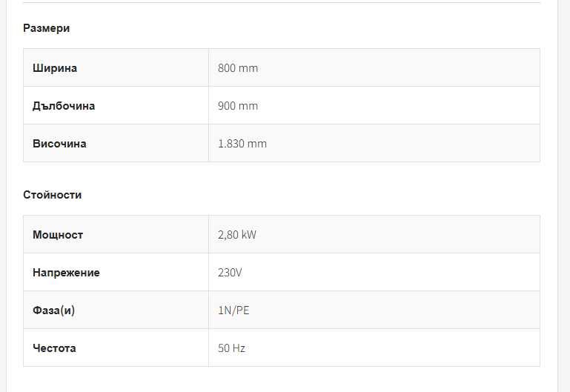Select the 2,80 kW power value
This screenshot has width=570, height=392.
tap(237, 235)
